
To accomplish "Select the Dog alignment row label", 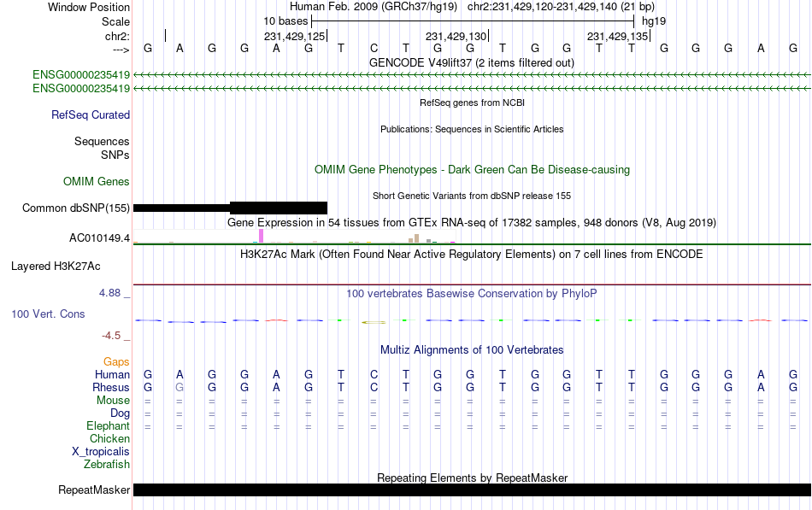I will coord(120,413).
